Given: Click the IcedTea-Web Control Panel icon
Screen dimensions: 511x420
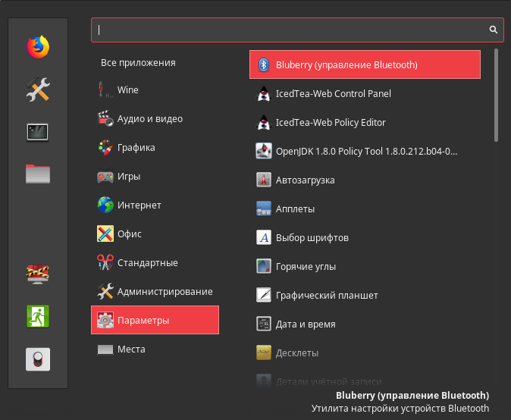Looking at the screenshot, I should pos(264,93).
